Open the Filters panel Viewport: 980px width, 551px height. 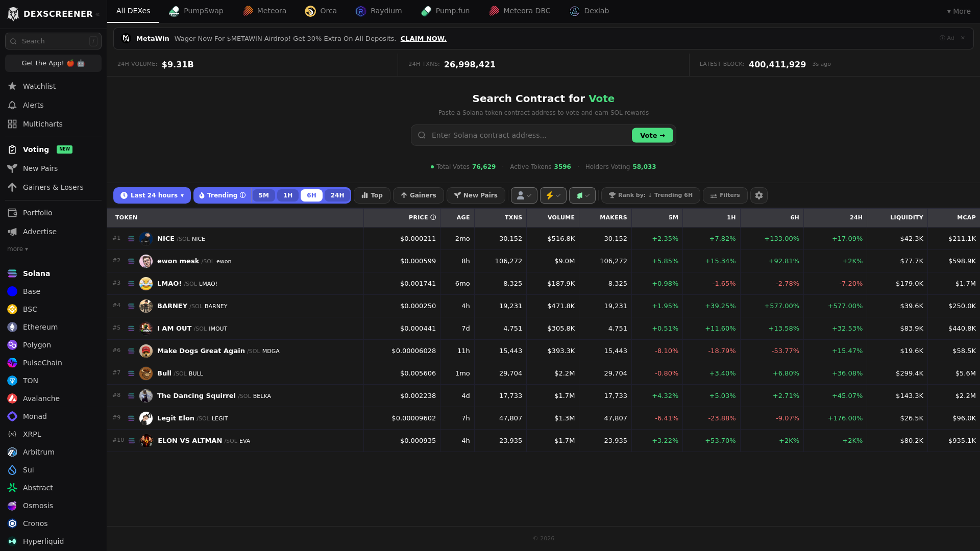725,195
